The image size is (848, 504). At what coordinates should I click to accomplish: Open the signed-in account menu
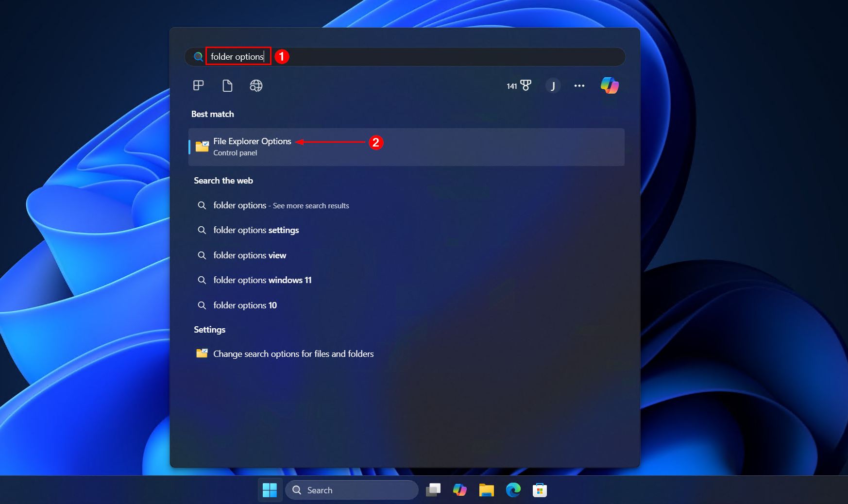coord(552,85)
